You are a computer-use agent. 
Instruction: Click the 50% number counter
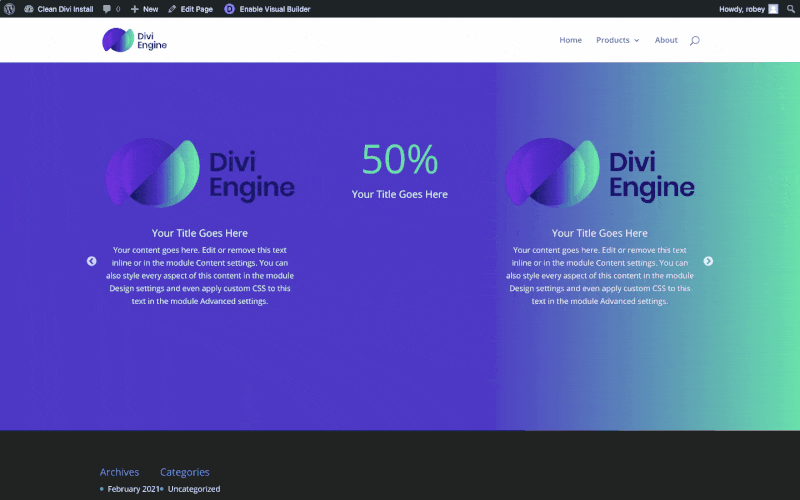point(400,160)
